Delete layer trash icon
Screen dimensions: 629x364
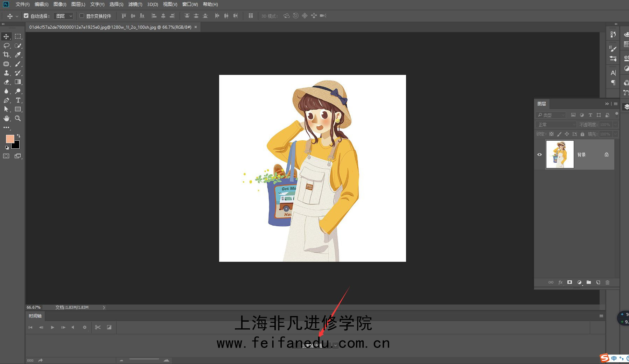point(608,282)
